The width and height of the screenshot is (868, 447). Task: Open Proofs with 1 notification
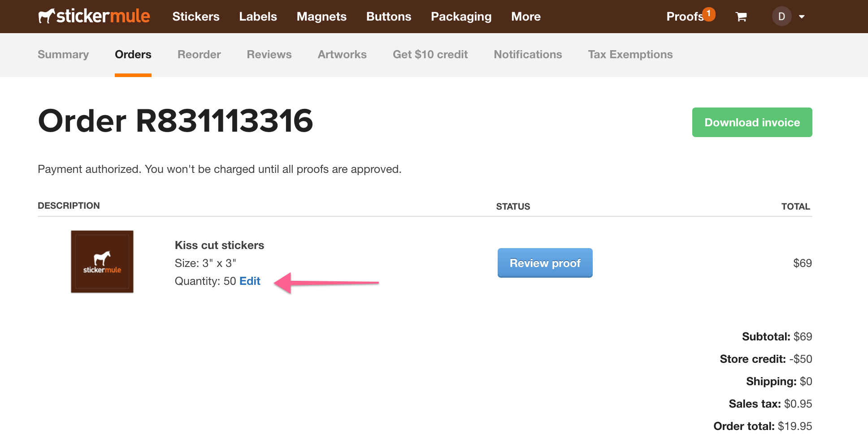(690, 16)
